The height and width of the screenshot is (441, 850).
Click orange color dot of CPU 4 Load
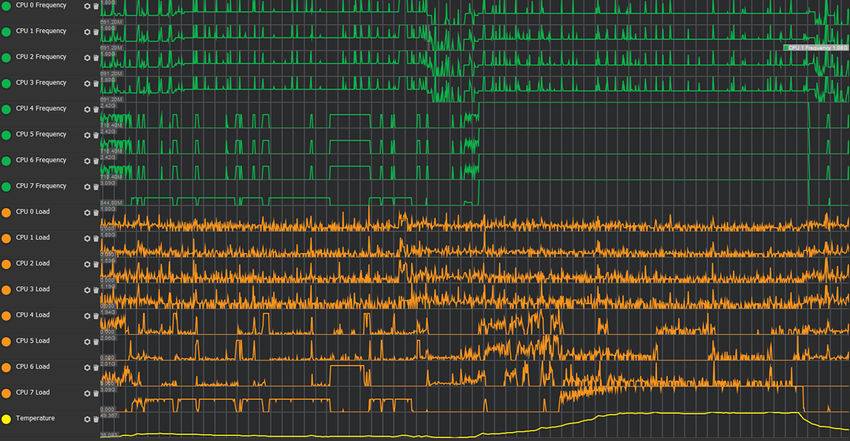click(6, 315)
